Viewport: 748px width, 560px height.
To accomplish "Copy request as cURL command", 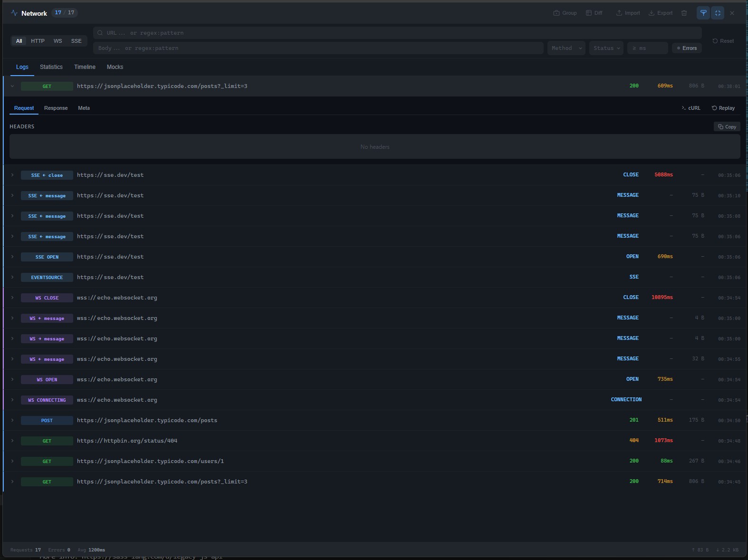I will [690, 108].
